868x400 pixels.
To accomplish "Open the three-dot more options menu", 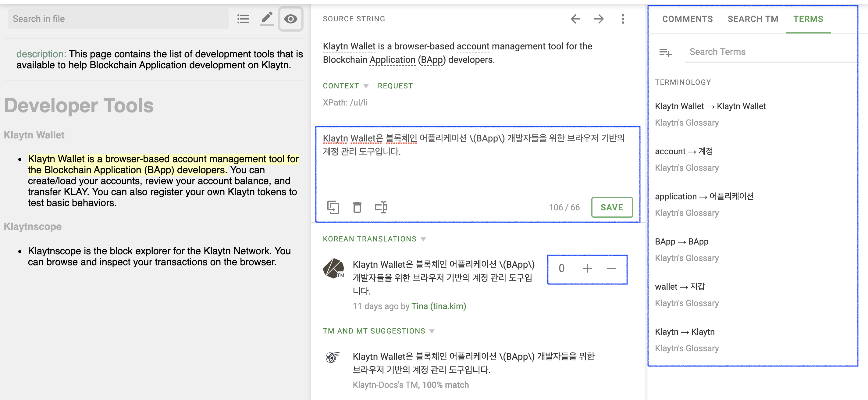I will click(623, 19).
